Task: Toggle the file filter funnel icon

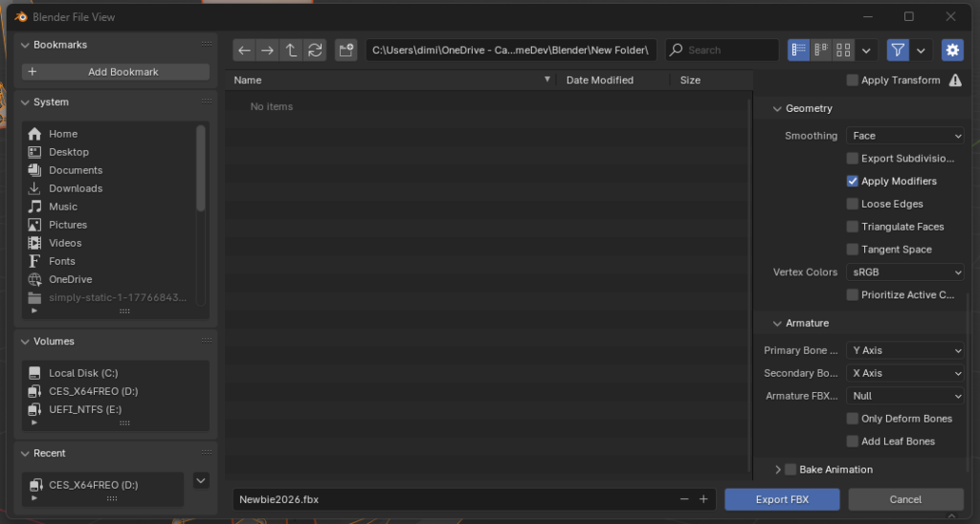Action: point(898,50)
